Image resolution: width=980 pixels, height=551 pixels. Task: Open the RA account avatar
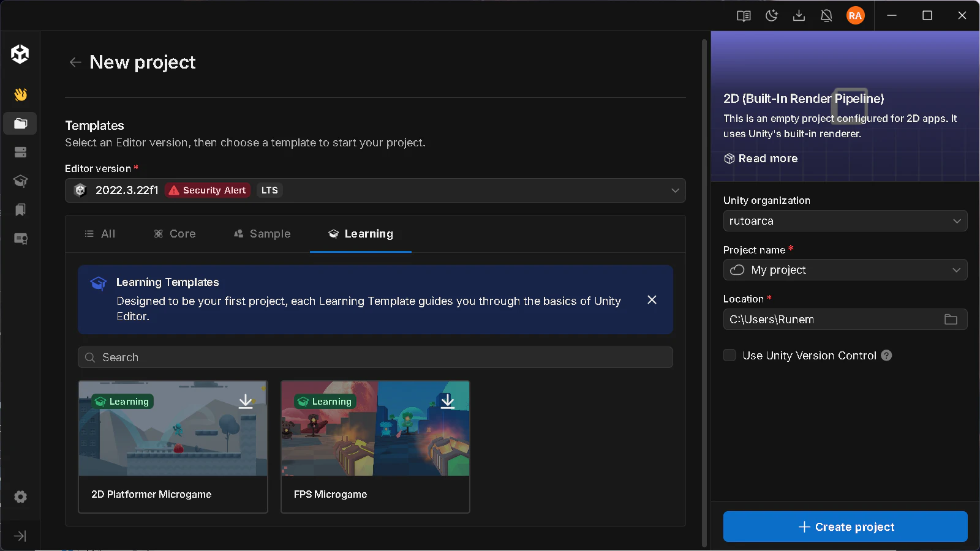855,16
